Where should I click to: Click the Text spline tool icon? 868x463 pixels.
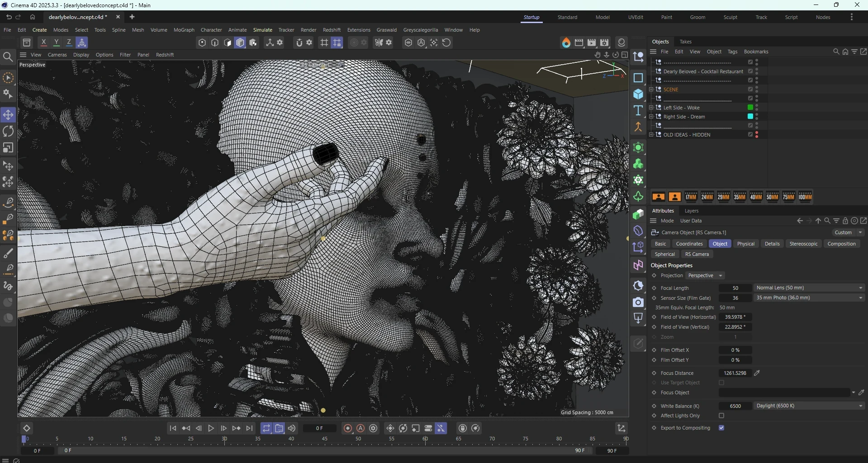pos(638,111)
